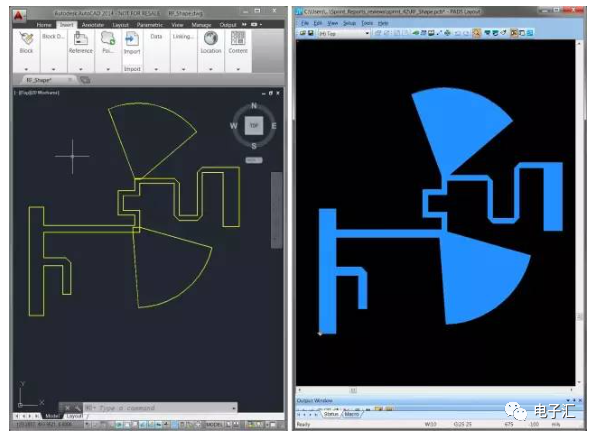Open the PADS Edit menu
Screen dimensions: 594x437
[317, 23]
